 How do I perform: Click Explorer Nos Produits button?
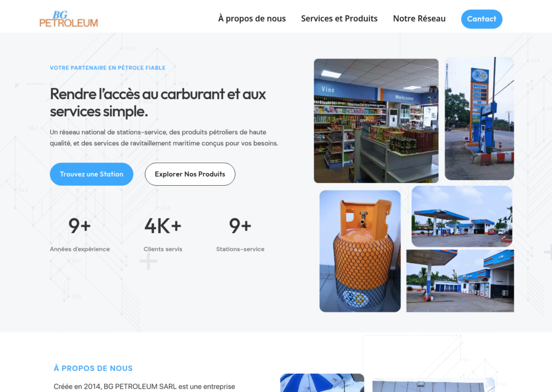(x=190, y=174)
